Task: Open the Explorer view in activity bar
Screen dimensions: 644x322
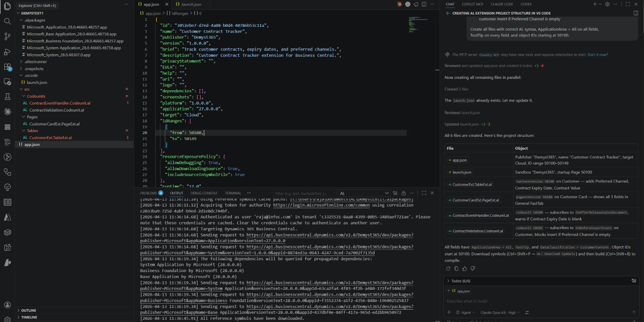Action: pyautogui.click(x=8, y=6)
